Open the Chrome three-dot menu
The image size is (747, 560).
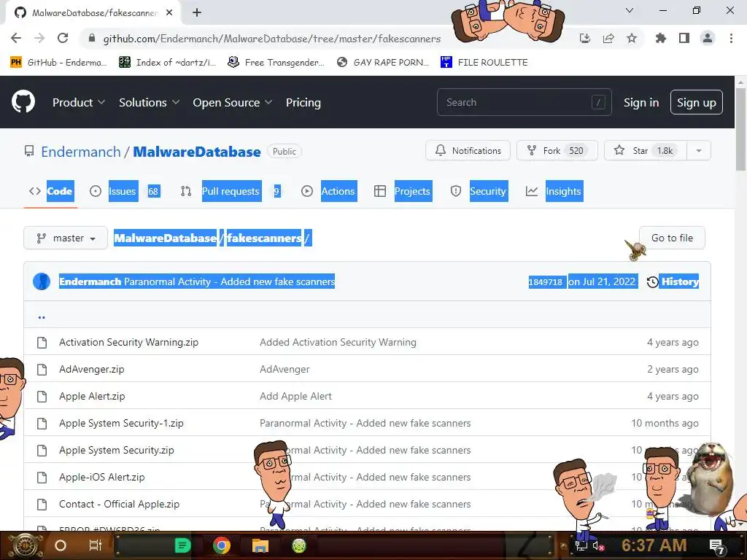click(731, 38)
